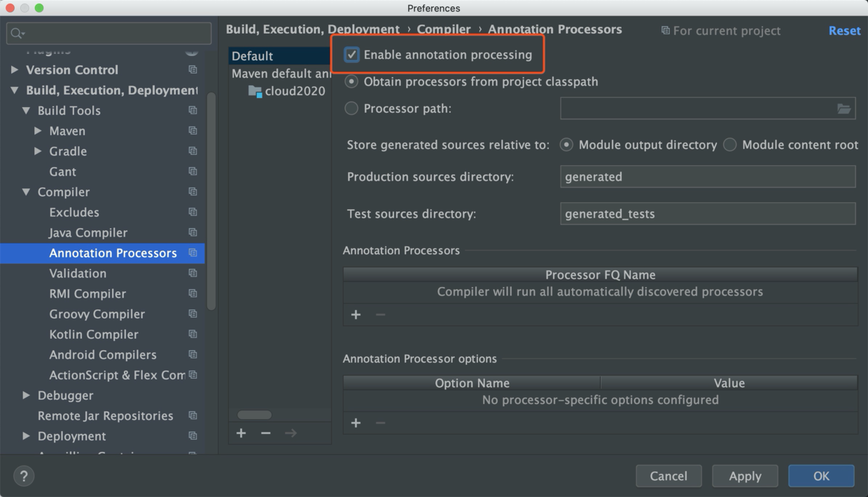Click the folder browse icon for Processor path
Screen dimensions: 868x497
tap(844, 108)
